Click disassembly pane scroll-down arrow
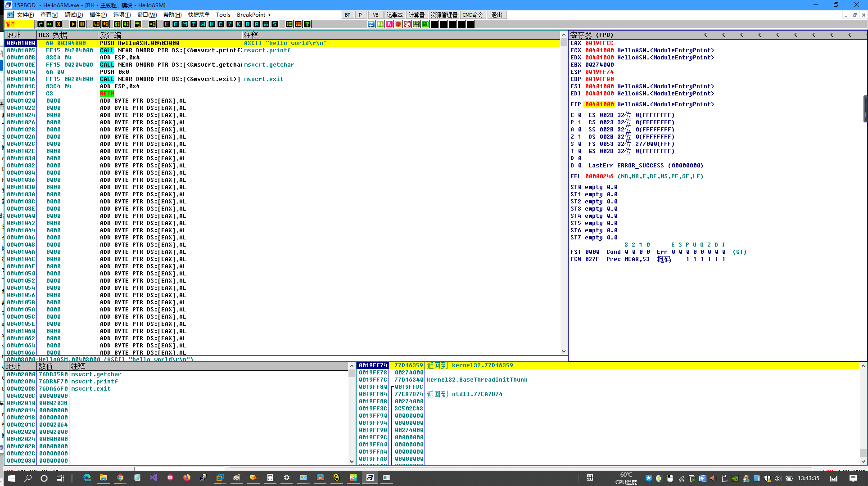Screen dimensions: 868x486 tap(564, 351)
